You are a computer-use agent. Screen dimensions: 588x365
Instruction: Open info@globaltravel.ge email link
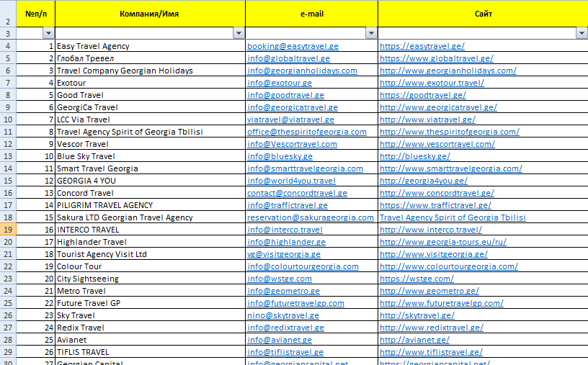point(288,58)
